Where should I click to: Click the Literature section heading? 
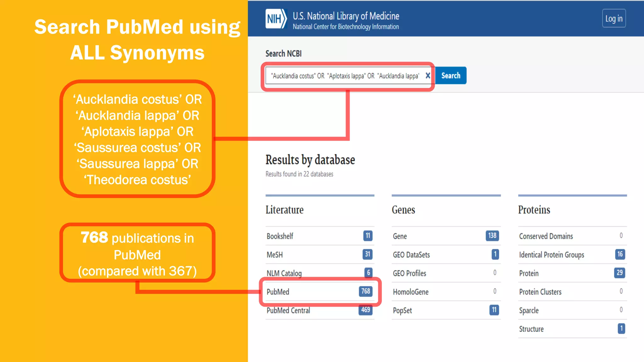tap(285, 210)
